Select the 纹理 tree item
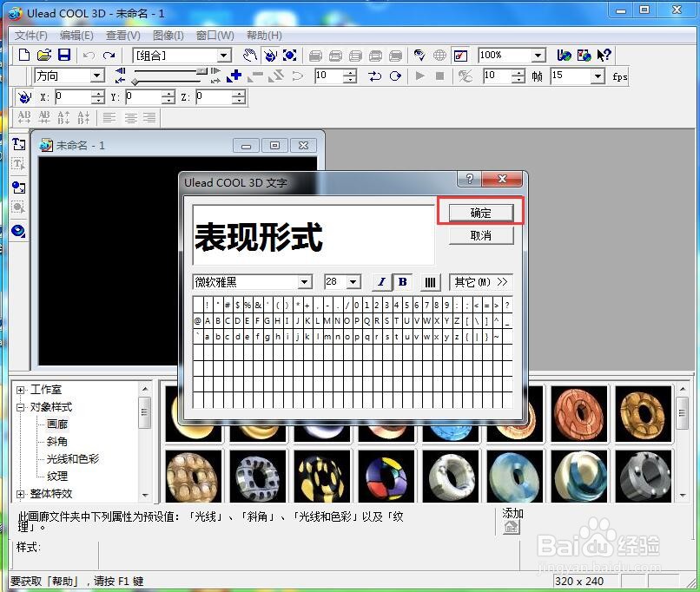 click(x=57, y=476)
